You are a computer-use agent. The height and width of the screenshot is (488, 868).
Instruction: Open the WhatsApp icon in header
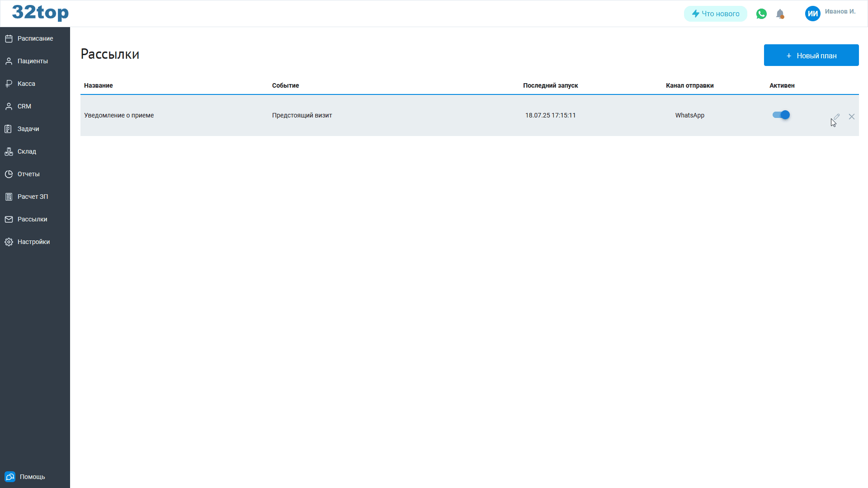coord(761,14)
